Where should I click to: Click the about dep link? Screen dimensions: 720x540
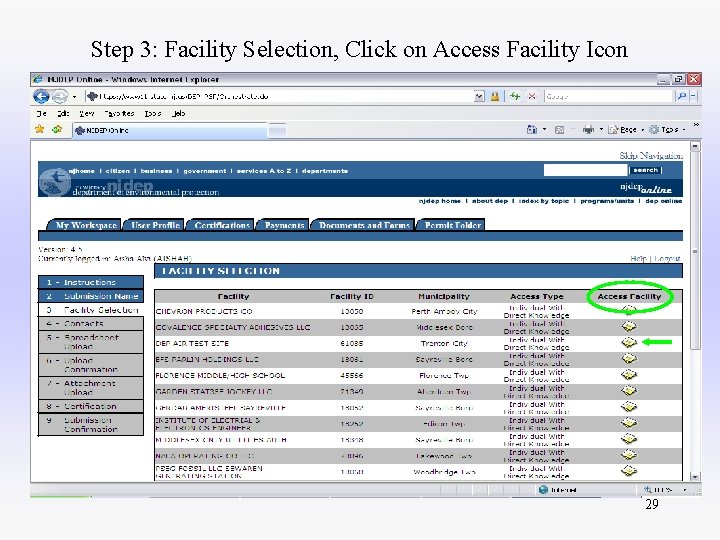(x=490, y=201)
